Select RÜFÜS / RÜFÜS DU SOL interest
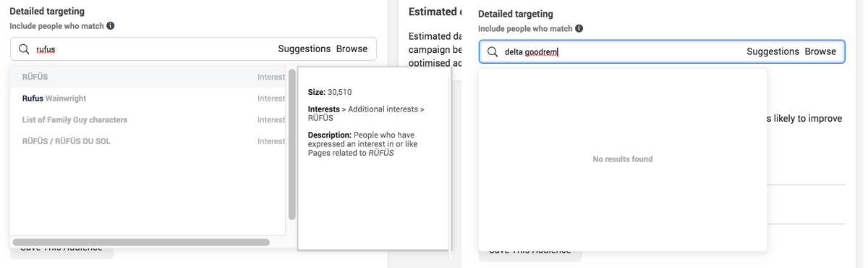868x268 pixels. click(x=148, y=141)
